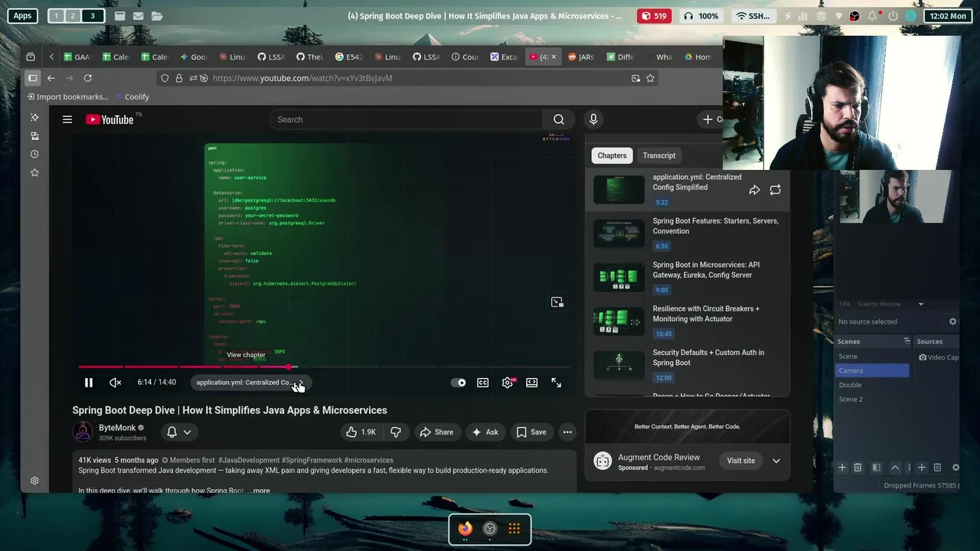
Task: Click the picture-in-picture icon in the URL bar
Action: point(635,78)
